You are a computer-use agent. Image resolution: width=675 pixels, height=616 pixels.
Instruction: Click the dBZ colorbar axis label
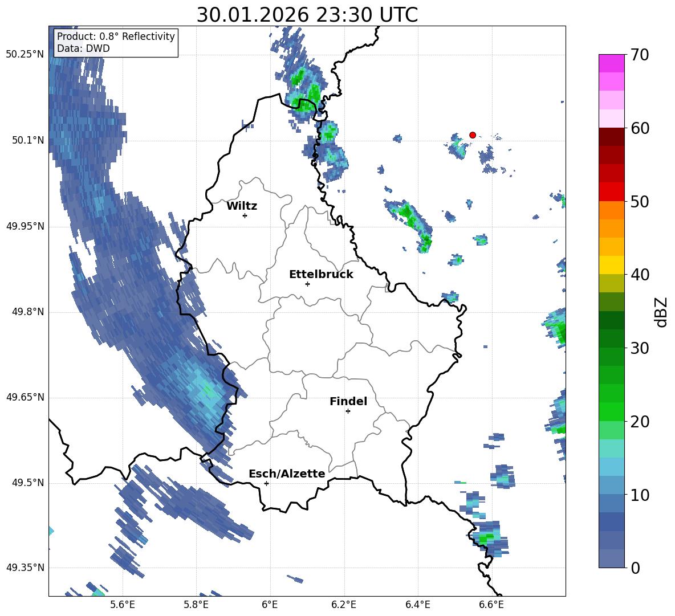662,312
